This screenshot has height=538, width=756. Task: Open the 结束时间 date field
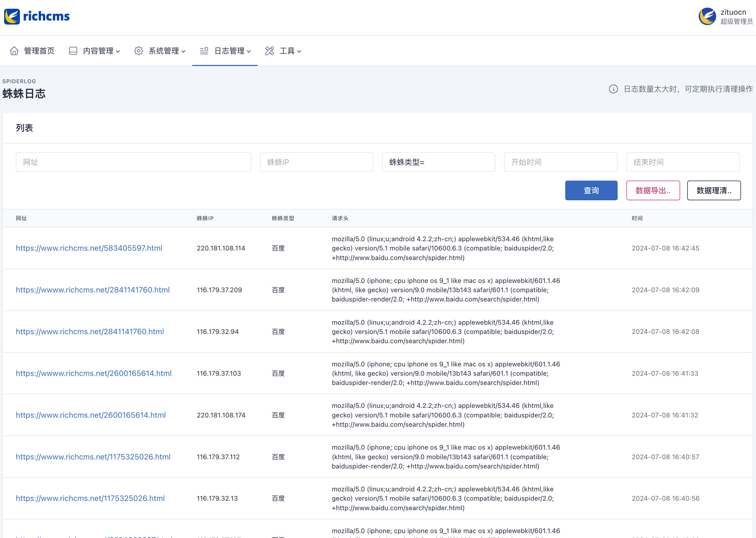683,162
